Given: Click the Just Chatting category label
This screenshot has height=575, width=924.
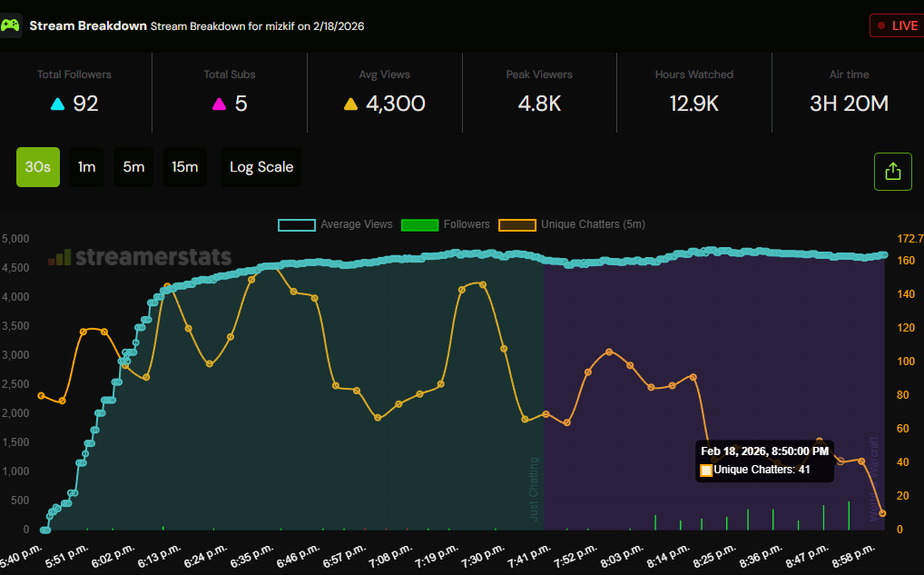Looking at the screenshot, I should pos(534,489).
